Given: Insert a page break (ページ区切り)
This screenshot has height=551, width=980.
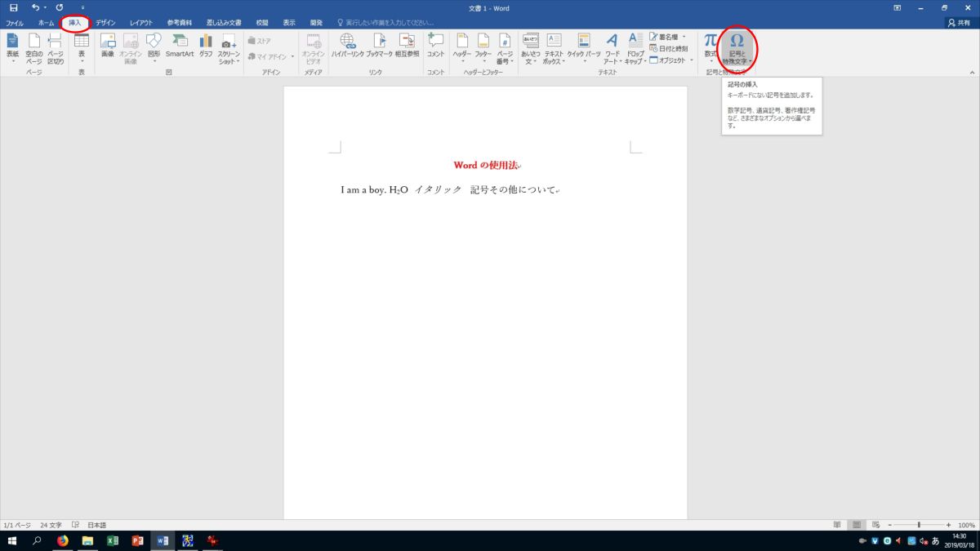Looking at the screenshot, I should click(56, 49).
